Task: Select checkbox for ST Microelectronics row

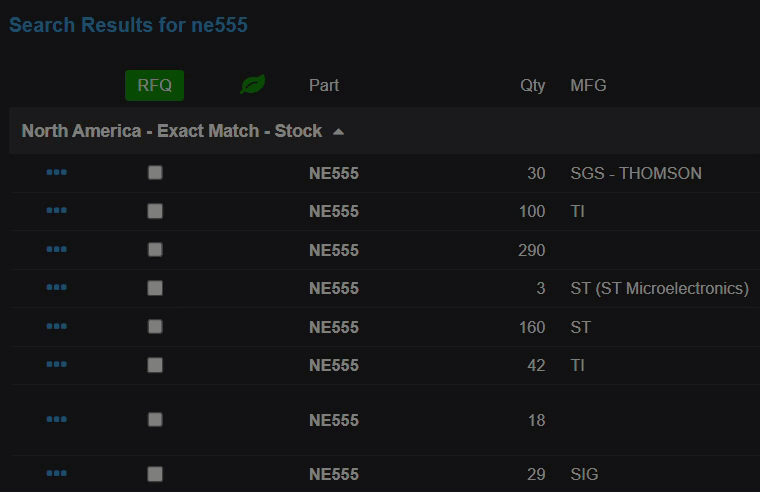Action: click(x=155, y=288)
